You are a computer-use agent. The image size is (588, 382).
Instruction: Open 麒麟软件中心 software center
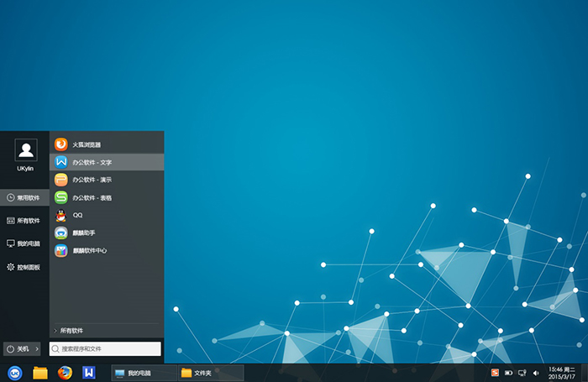(88, 250)
